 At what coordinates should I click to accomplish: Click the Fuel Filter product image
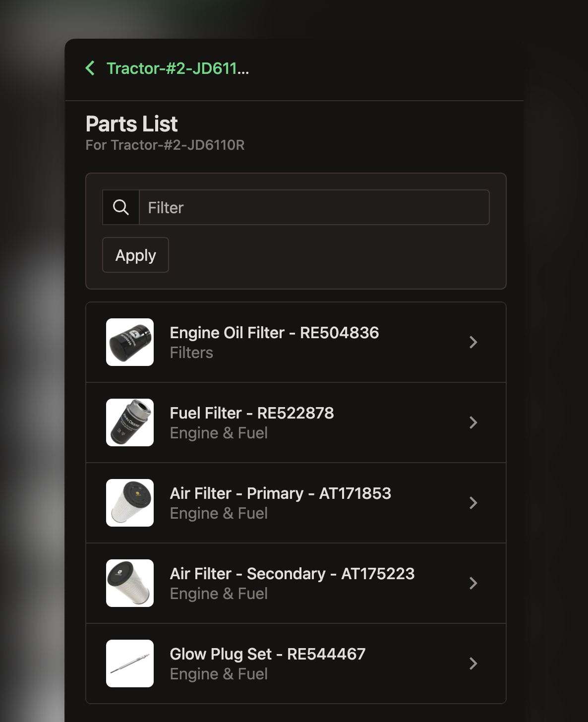[x=129, y=422]
